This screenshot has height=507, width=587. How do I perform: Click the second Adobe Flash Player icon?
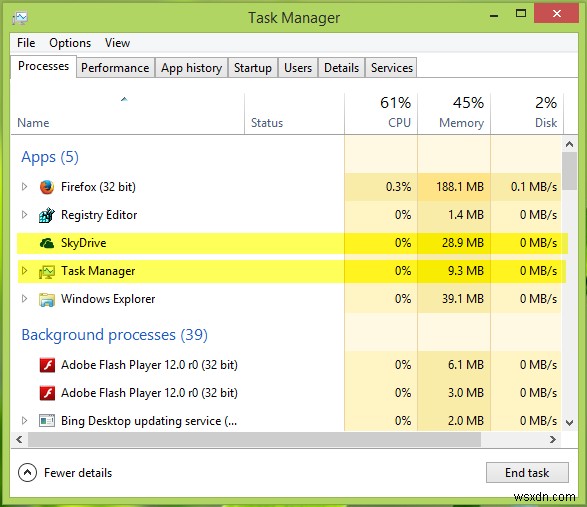tap(47, 393)
